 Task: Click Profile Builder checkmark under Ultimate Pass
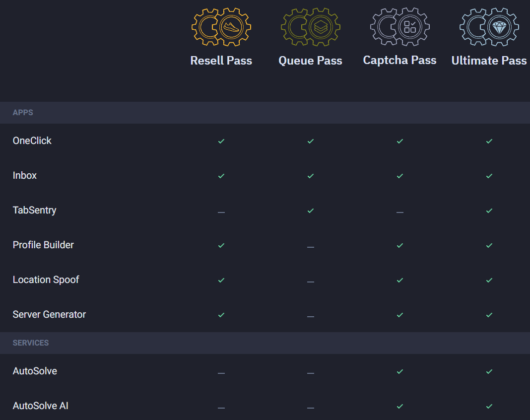[x=489, y=246]
